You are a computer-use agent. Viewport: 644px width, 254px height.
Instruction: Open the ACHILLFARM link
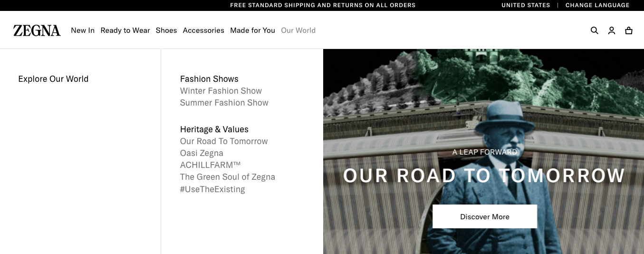[211, 165]
